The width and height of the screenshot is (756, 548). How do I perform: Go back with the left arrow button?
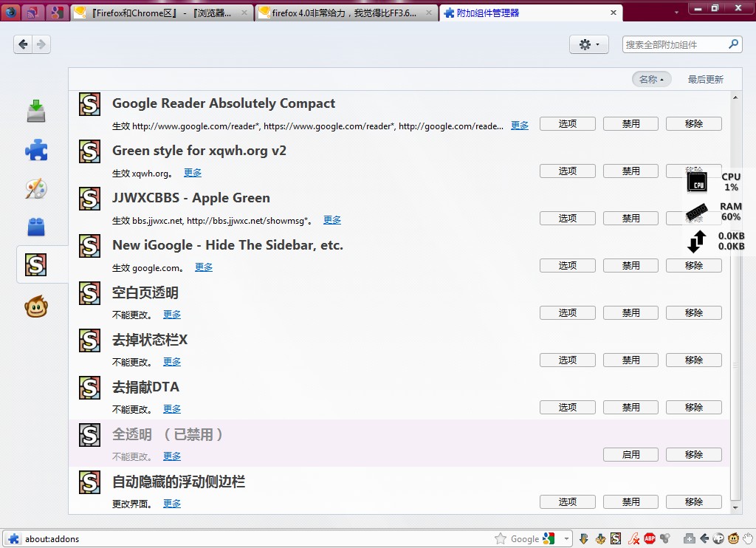point(23,44)
